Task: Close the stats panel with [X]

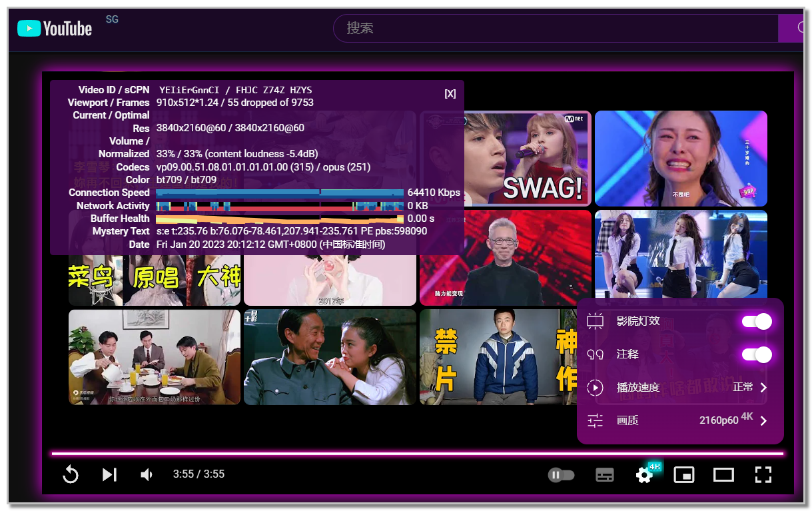Action: (450, 94)
